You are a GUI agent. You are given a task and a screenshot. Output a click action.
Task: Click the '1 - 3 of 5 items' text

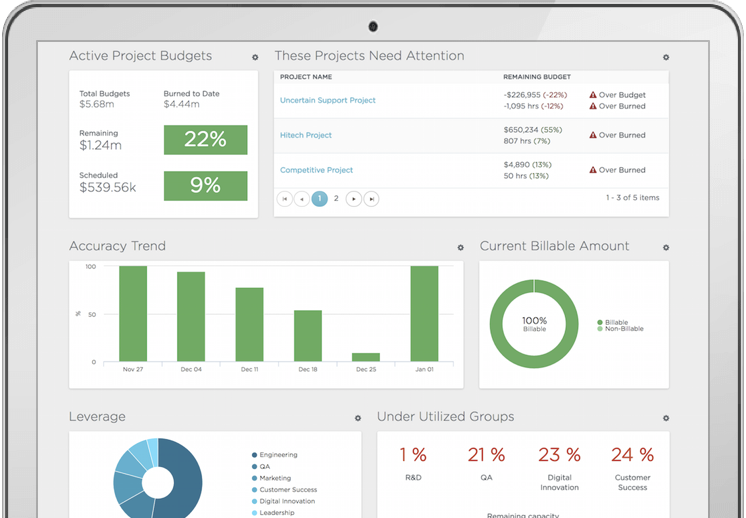tap(632, 197)
